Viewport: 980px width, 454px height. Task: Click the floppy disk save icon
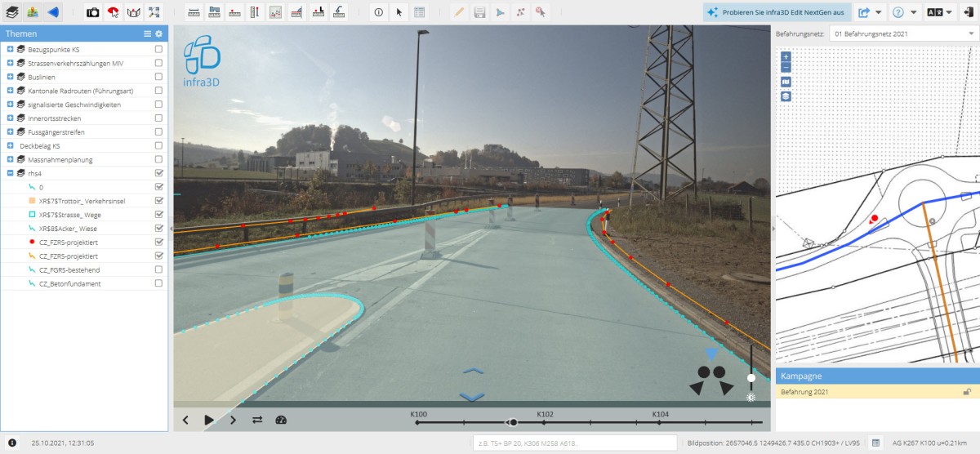coord(479,12)
